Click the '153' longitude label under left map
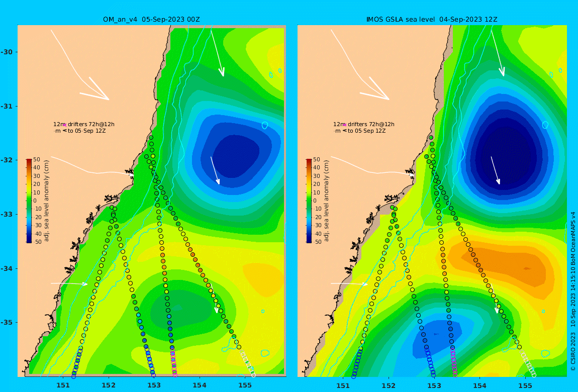The width and height of the screenshot is (578, 392). pos(154,386)
